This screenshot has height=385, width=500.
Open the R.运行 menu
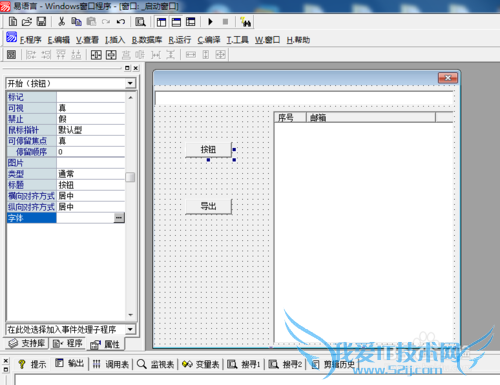[x=179, y=40]
